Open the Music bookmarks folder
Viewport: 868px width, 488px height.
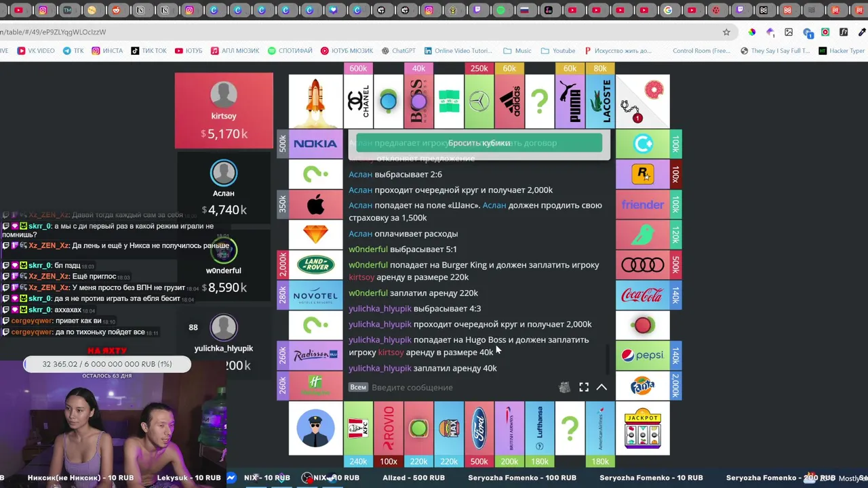(517, 51)
